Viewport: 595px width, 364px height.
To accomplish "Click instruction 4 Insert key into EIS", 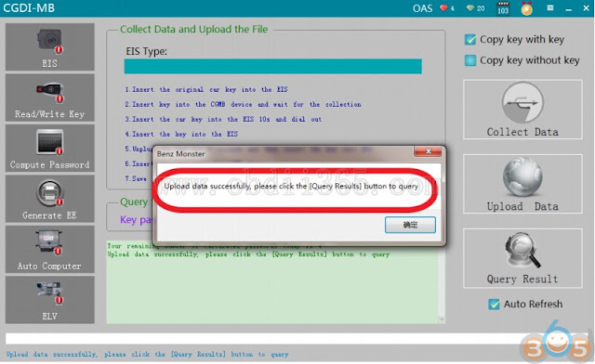I will point(181,134).
